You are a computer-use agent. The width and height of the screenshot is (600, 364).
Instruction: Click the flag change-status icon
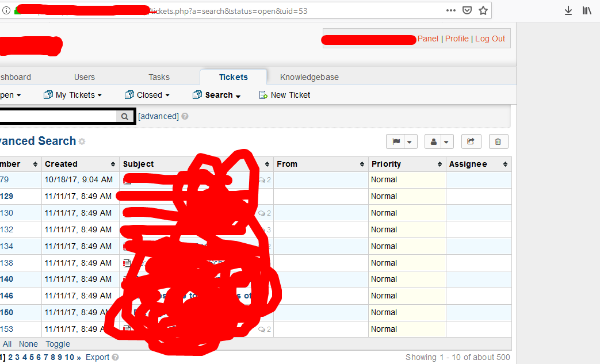coord(396,141)
